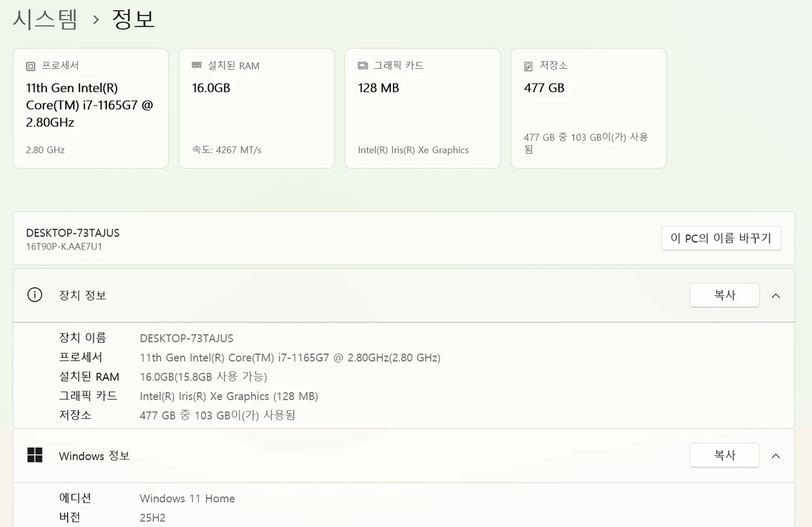Select the 장치 이름 value DESKTOP-73TAJUS
This screenshot has height=527, width=812.
186,339
